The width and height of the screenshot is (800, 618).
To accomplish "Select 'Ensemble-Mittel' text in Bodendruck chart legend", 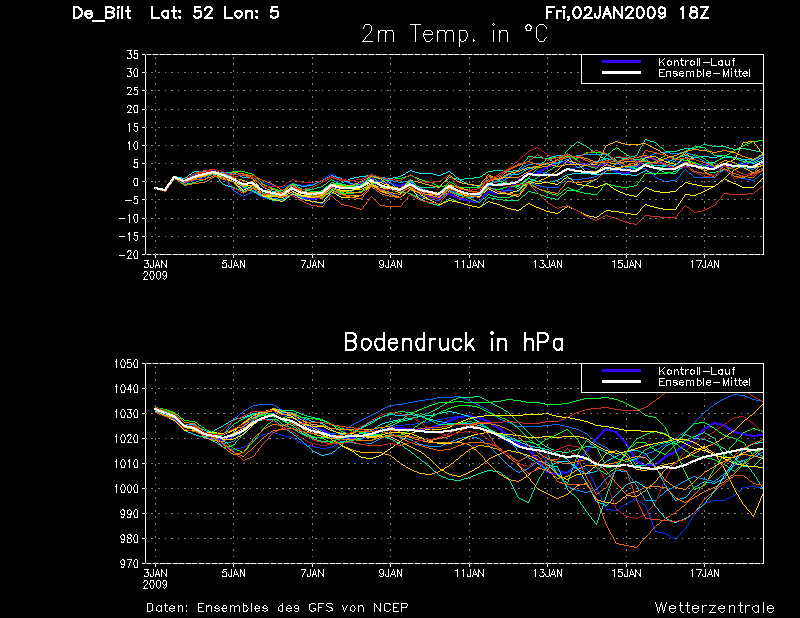I will 704,382.
